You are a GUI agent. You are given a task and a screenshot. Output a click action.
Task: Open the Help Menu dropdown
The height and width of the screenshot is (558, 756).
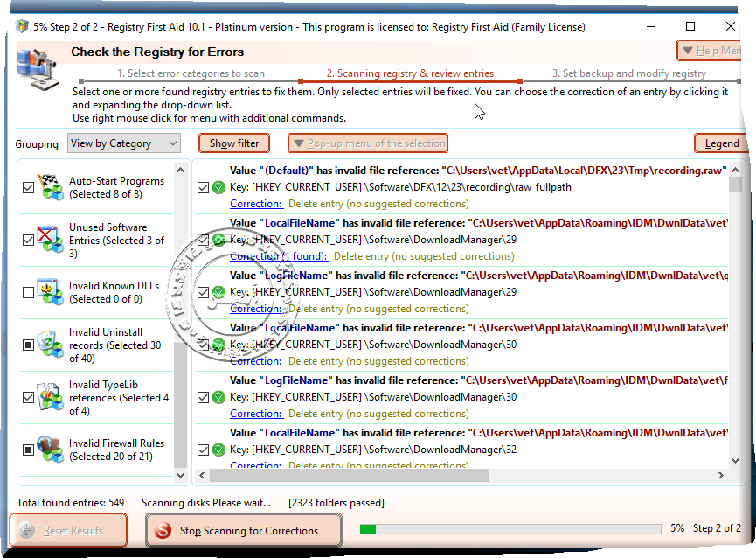711,51
